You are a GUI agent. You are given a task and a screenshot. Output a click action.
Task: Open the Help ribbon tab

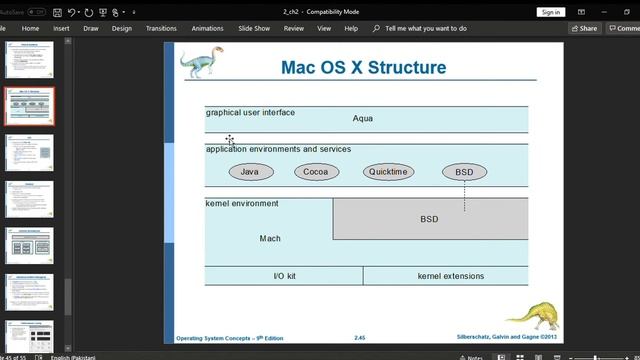coord(351,29)
